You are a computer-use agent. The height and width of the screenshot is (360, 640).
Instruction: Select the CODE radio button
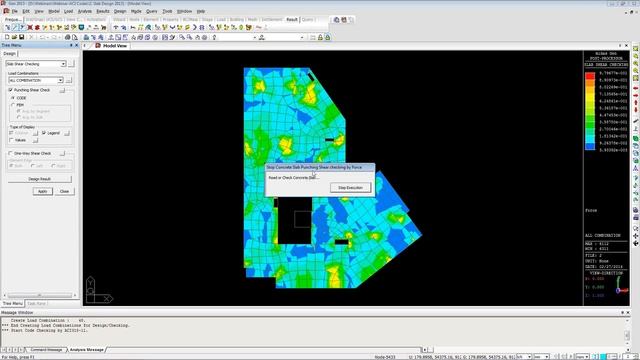13,98
